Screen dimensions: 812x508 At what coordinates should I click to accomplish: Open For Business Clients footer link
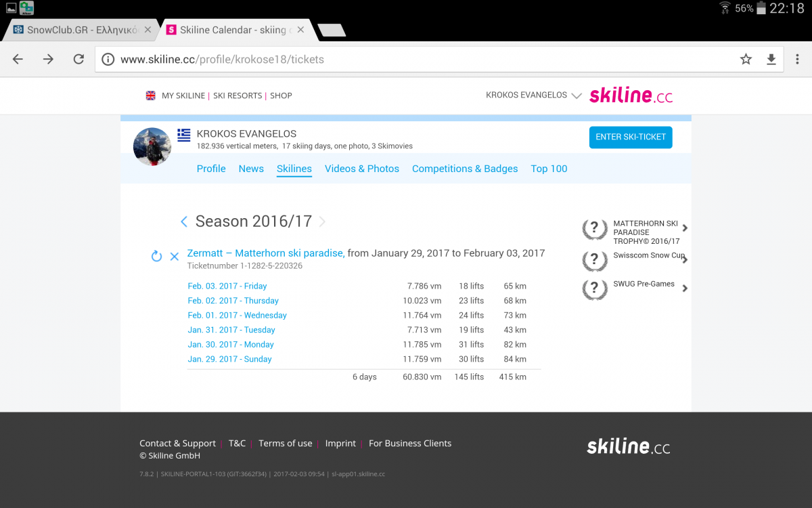tap(410, 444)
